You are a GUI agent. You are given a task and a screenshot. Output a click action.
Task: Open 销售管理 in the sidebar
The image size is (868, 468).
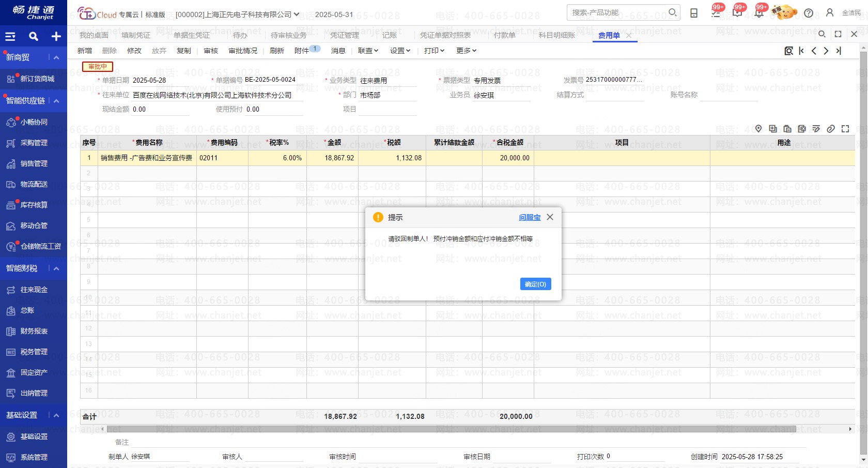(x=34, y=163)
